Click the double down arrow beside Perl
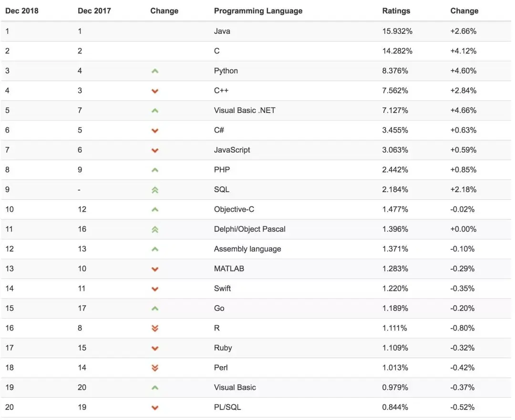 point(155,368)
